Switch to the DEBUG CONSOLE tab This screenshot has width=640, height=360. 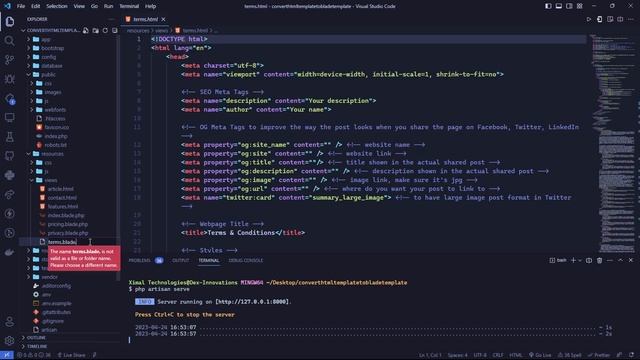[x=246, y=260]
